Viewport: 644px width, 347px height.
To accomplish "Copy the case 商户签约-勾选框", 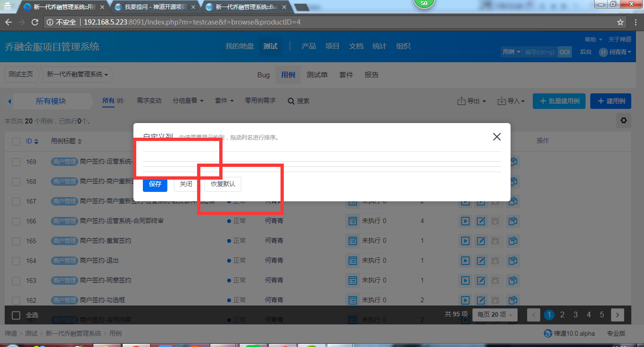I will (512, 300).
